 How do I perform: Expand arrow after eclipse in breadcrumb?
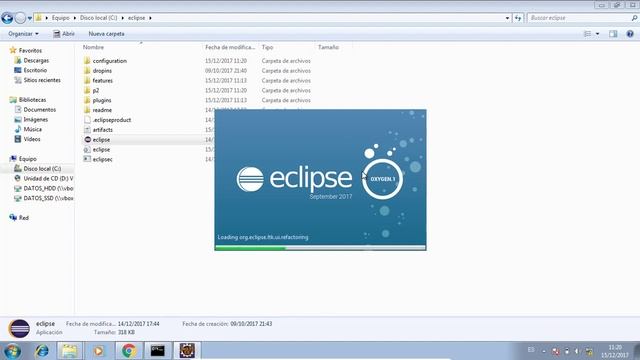coord(150,18)
